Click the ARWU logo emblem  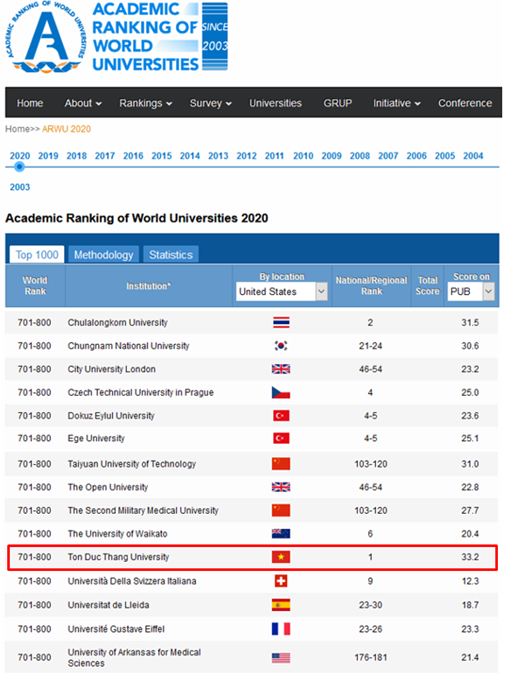[44, 37]
